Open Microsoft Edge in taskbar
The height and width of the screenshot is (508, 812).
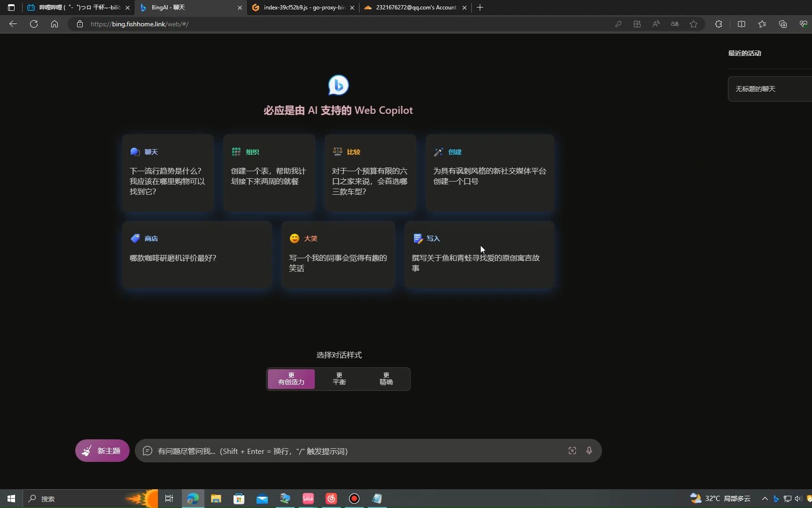point(193,499)
